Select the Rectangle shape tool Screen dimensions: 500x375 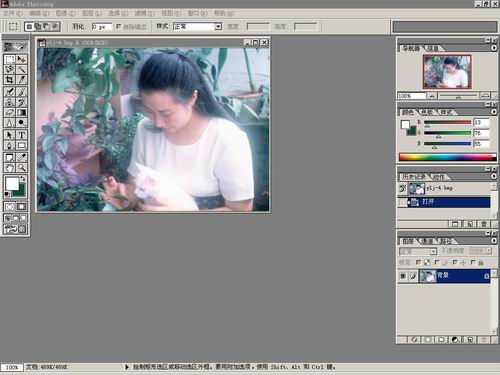21,145
